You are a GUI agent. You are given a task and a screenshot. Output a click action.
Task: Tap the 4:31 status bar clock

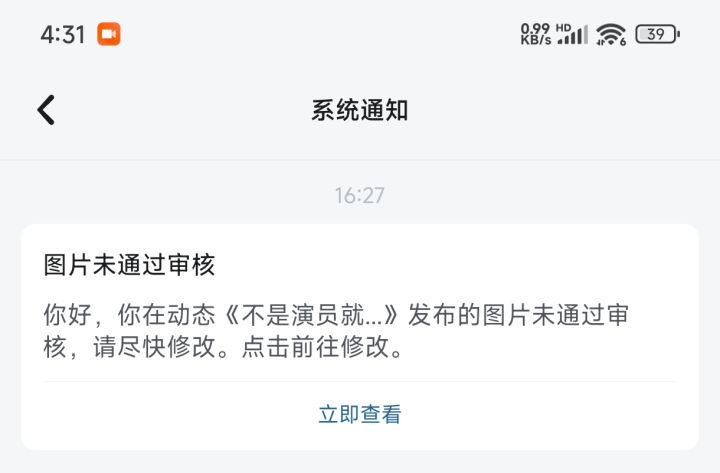pos(63,34)
